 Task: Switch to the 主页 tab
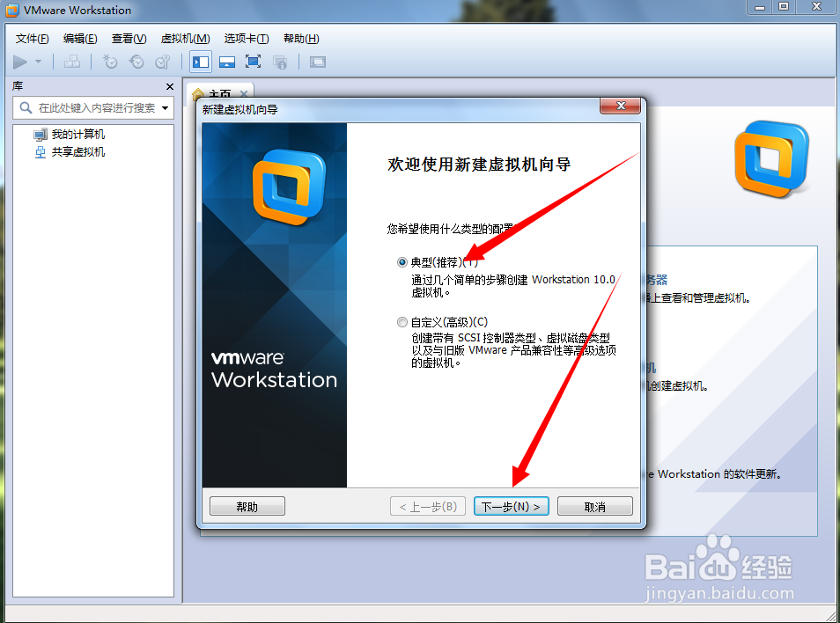click(220, 94)
